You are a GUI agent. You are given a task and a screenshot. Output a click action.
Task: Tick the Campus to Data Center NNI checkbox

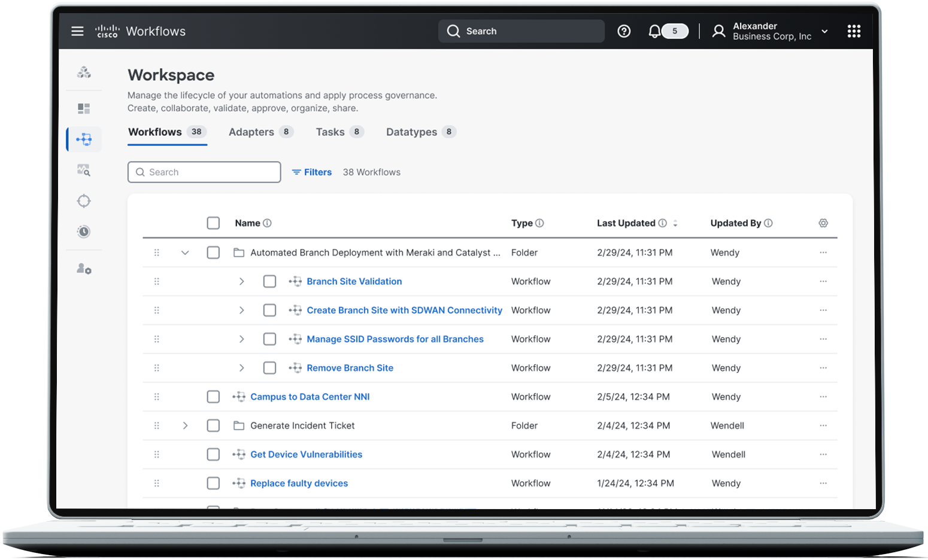(x=213, y=397)
